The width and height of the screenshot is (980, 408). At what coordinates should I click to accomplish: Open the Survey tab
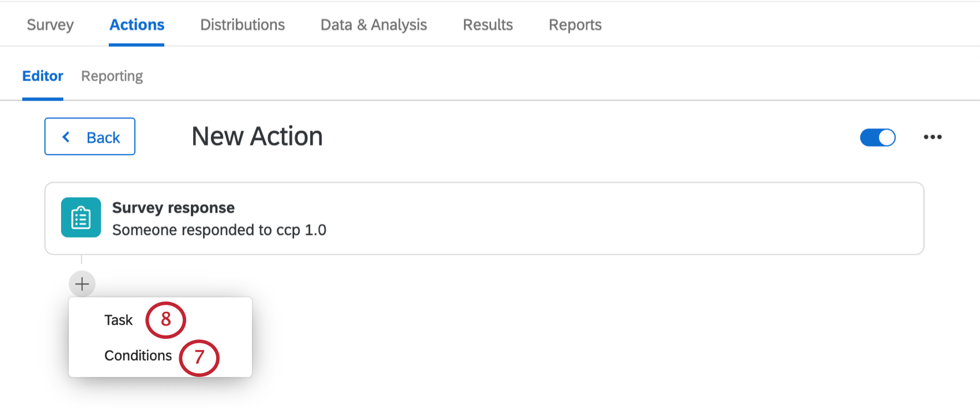click(50, 25)
